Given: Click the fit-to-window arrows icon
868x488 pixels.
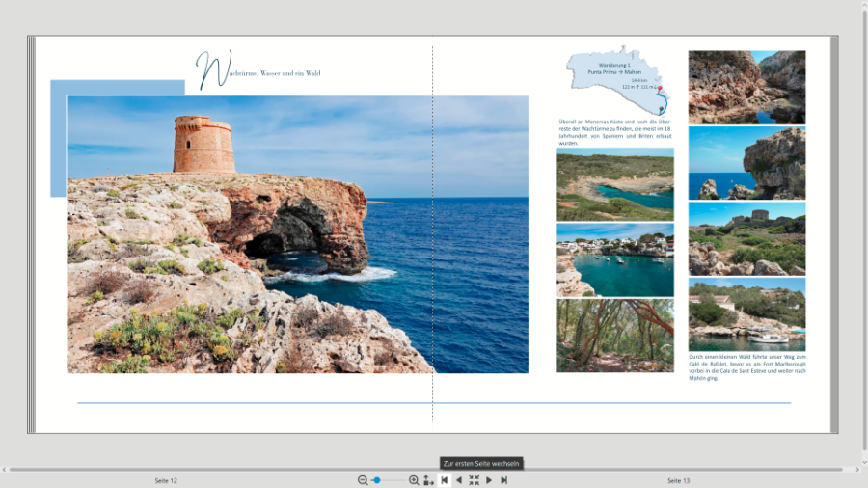Looking at the screenshot, I should tap(474, 480).
